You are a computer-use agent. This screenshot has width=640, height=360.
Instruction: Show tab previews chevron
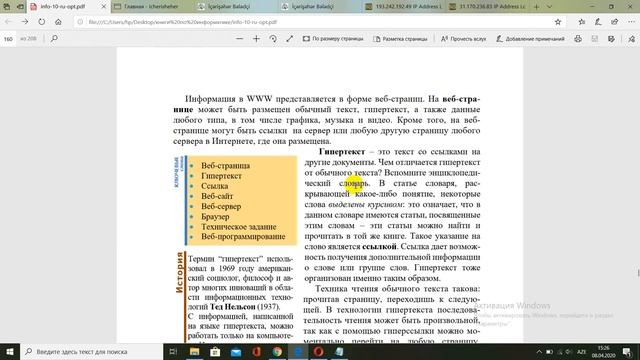point(549,7)
